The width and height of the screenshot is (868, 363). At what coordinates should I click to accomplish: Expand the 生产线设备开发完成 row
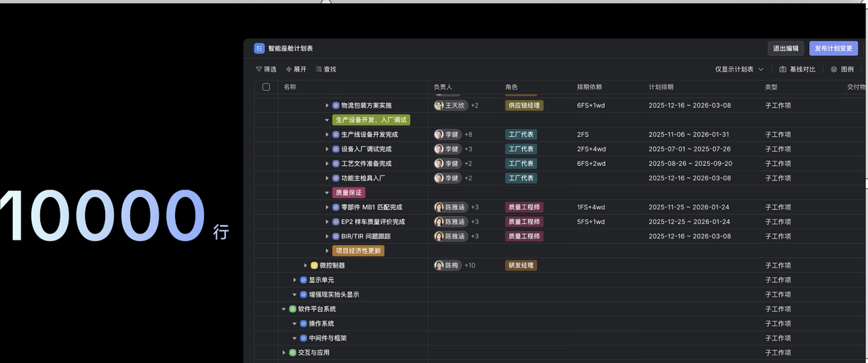coord(327,134)
